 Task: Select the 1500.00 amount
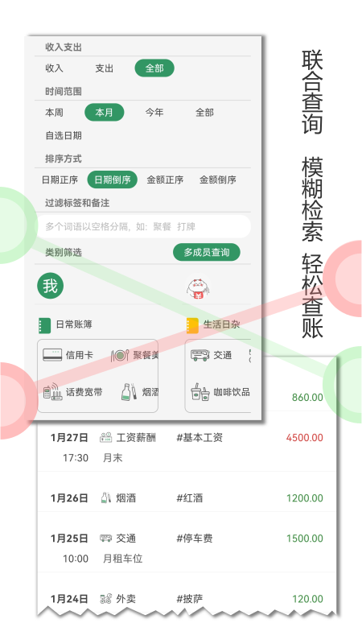(x=305, y=539)
